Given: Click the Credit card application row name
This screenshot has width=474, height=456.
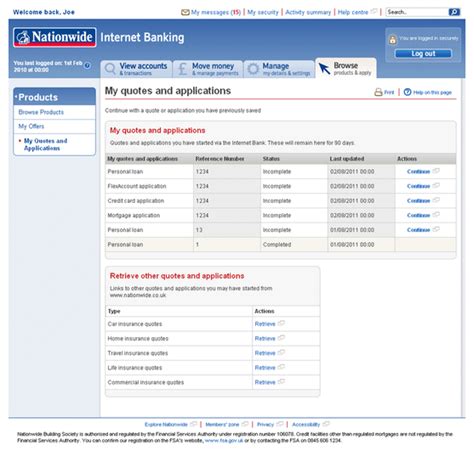Looking at the screenshot, I should 136,201.
